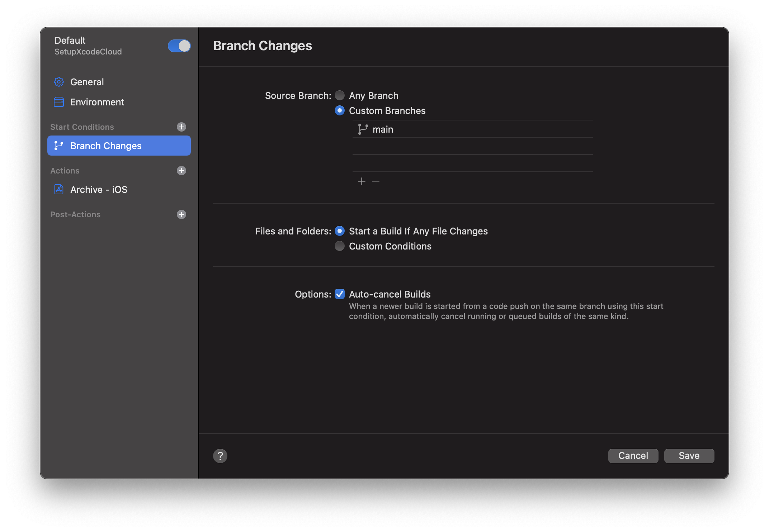Click the plus button to add branch
The height and width of the screenshot is (532, 769).
[x=362, y=181]
